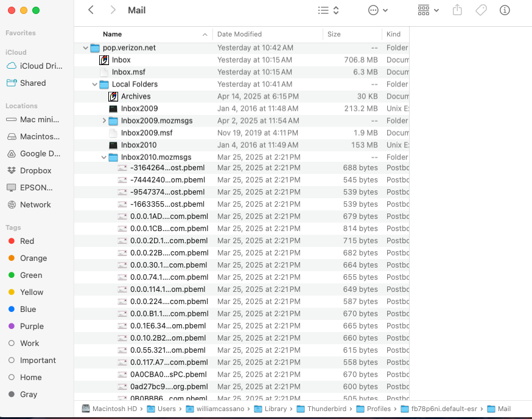
Task: Sort by the Kind column header
Action: (394, 34)
